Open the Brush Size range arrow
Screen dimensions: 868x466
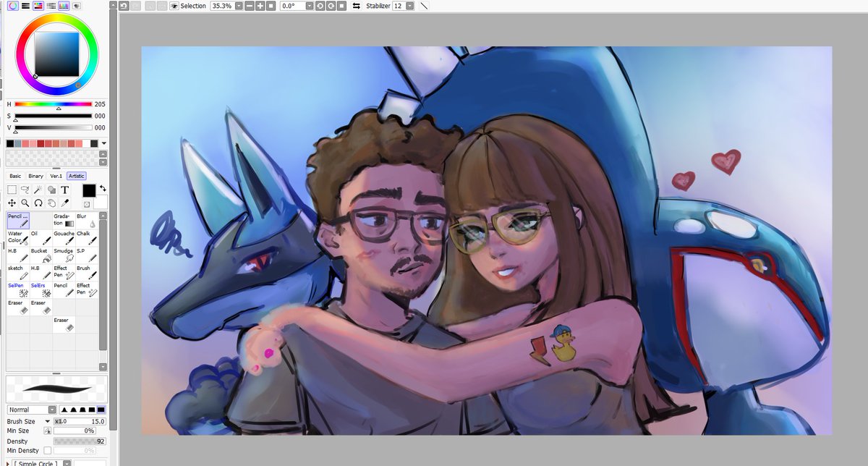48,421
